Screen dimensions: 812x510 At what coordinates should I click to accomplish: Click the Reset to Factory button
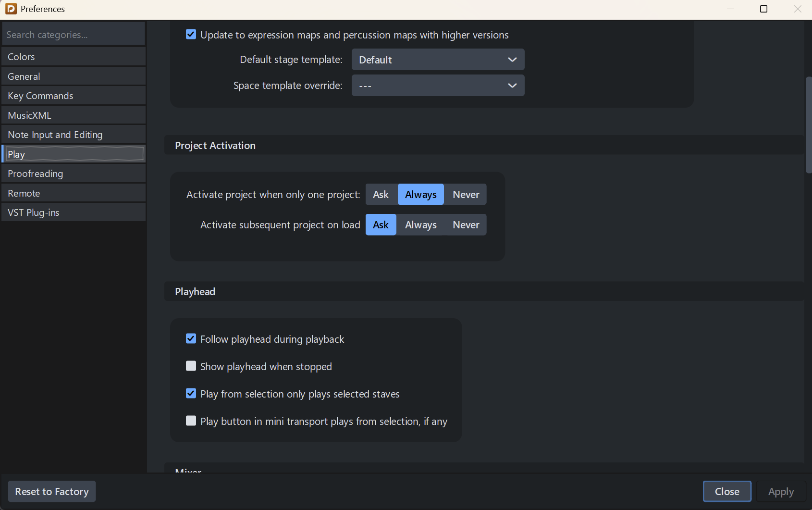tap(52, 491)
